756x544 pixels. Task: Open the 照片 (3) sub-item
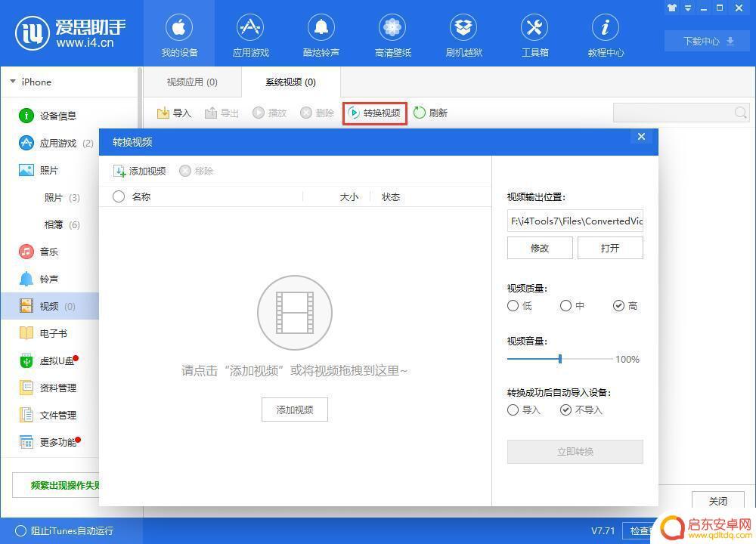[62, 197]
